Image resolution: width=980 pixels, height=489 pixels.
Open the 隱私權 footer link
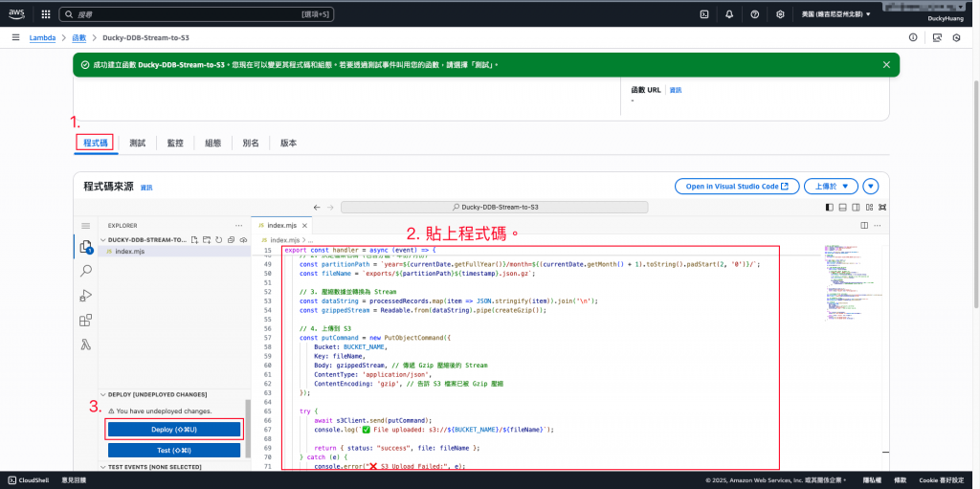871,480
